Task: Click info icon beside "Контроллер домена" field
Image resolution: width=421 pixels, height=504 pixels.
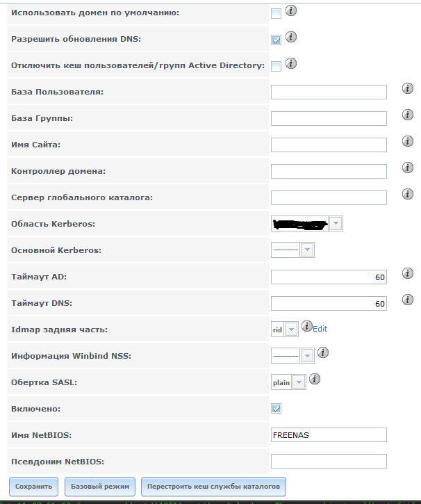Action: (408, 168)
